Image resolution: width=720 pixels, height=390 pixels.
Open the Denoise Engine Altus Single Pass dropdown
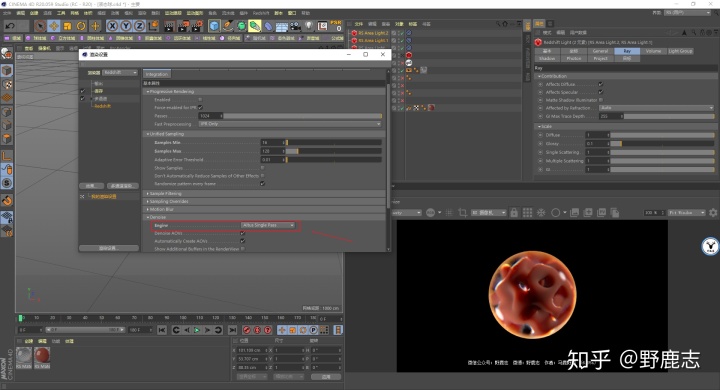coord(268,225)
